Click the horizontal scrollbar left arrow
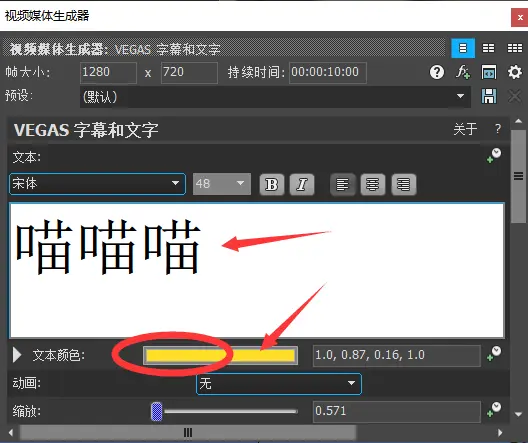The height and width of the screenshot is (443, 528). [11, 433]
